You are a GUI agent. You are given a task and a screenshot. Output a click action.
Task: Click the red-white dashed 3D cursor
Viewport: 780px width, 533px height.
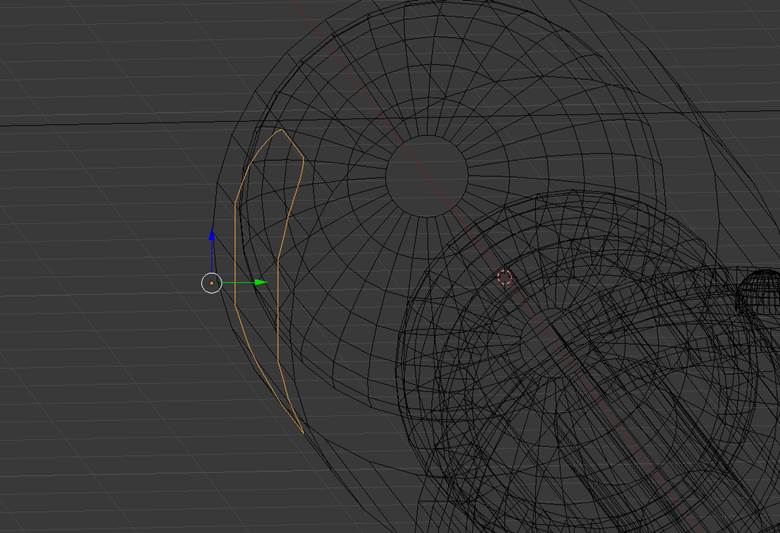click(x=504, y=277)
